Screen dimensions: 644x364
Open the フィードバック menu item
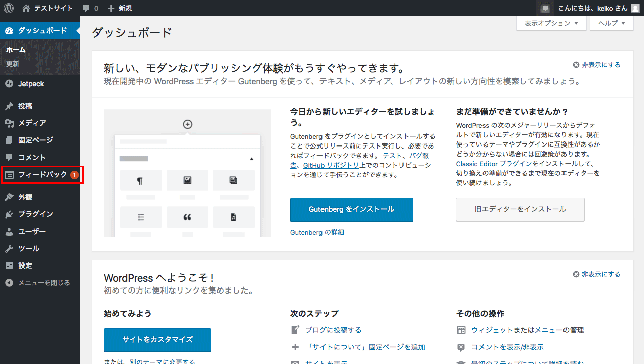pos(40,175)
